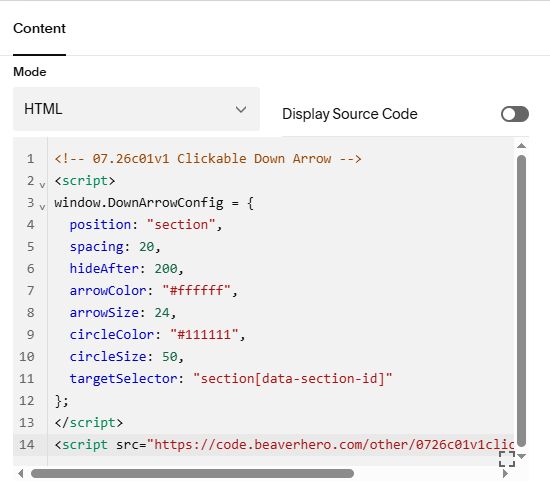
Task: Click the vertical scrollbar up arrow
Action: [x=521, y=145]
